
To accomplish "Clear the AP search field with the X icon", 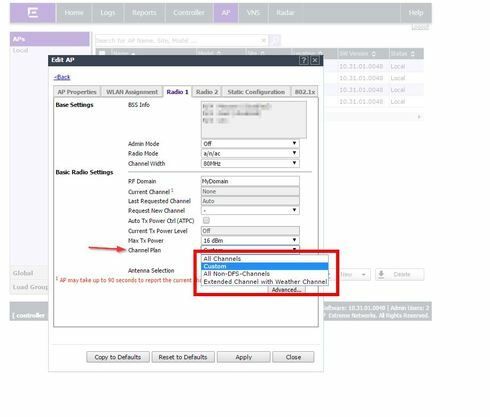I will pos(263,40).
